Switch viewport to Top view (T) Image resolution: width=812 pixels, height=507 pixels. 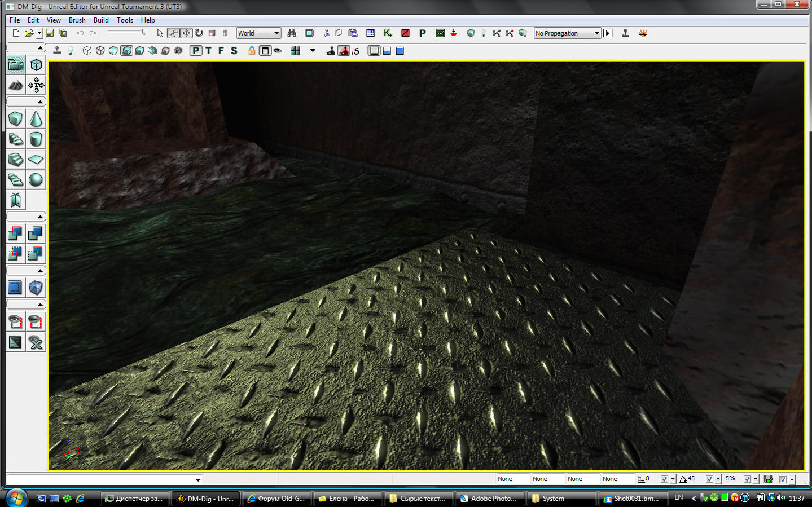[208, 51]
